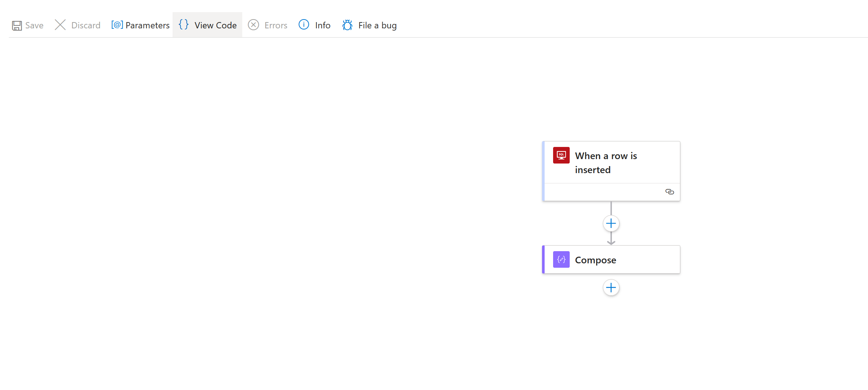
Task: Click the Errors icon
Action: (253, 25)
